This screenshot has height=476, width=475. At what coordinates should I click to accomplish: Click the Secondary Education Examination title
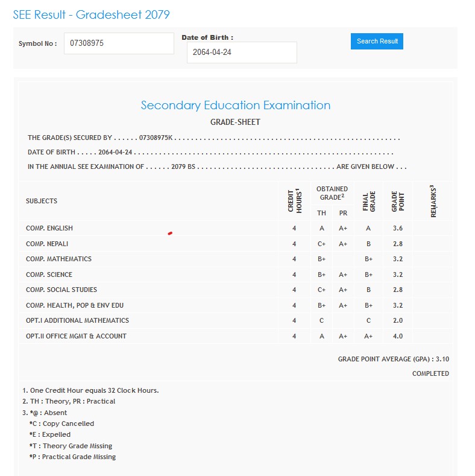[235, 105]
